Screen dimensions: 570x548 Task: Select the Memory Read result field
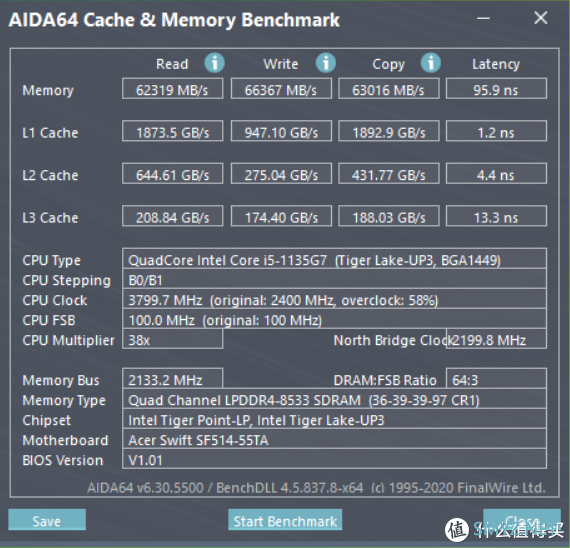coord(172,88)
